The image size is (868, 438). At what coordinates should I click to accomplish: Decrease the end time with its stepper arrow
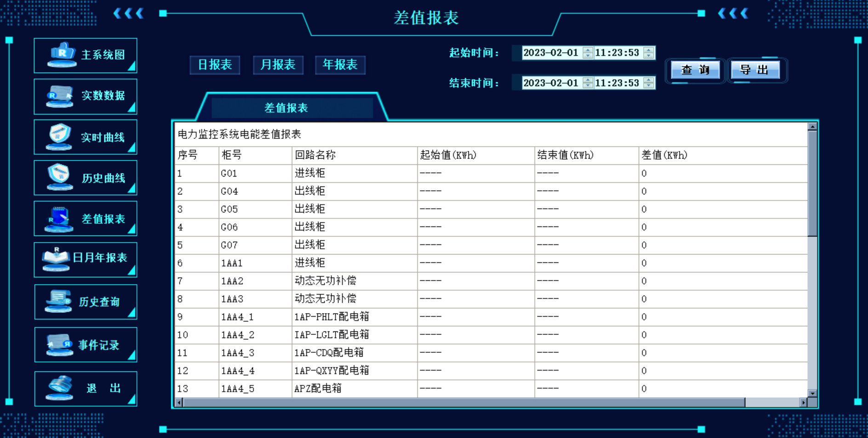[x=648, y=86]
